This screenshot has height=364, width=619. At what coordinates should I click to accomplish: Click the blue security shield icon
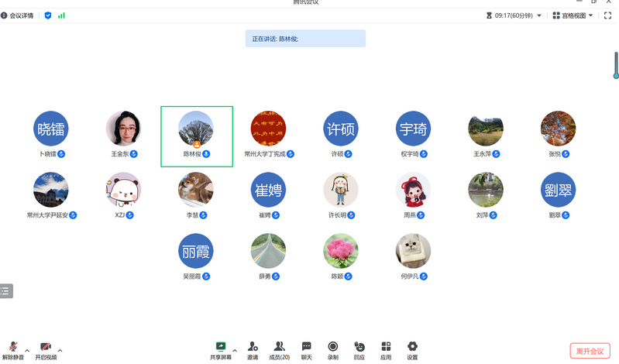[48, 15]
